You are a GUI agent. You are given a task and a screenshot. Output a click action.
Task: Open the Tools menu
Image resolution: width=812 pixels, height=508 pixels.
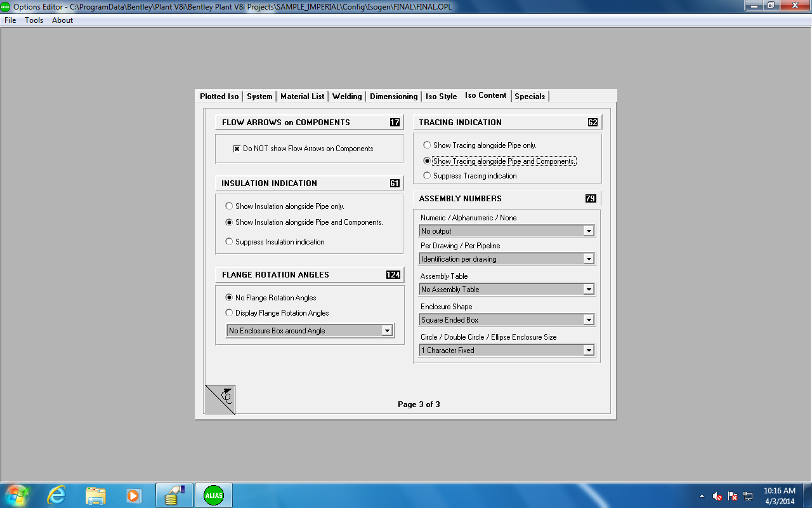[x=34, y=20]
